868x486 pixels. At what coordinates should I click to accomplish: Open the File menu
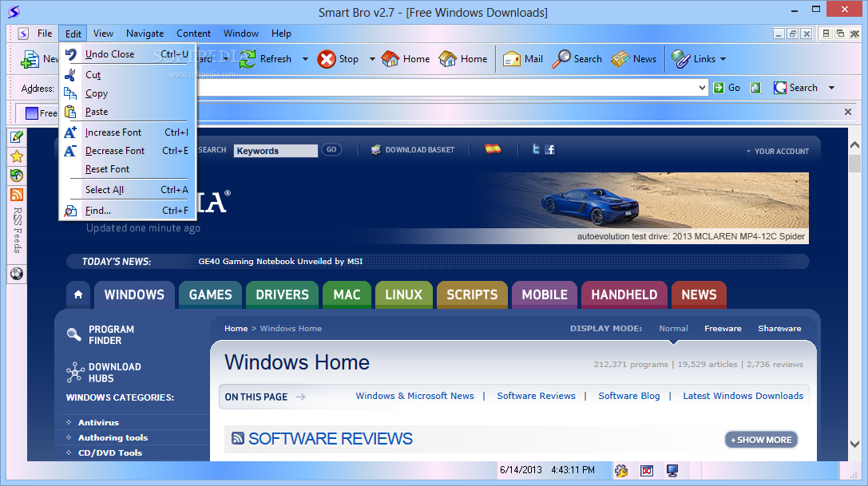[45, 34]
